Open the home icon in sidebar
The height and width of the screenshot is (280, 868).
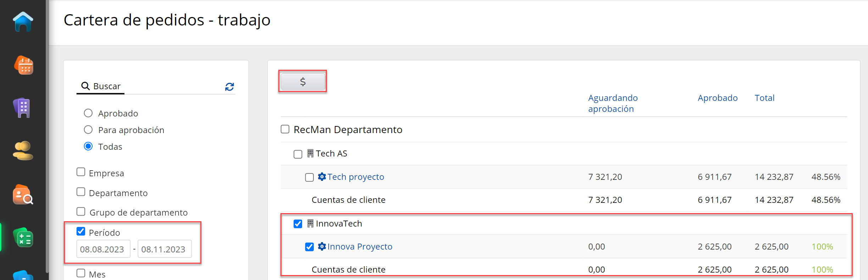pyautogui.click(x=23, y=22)
